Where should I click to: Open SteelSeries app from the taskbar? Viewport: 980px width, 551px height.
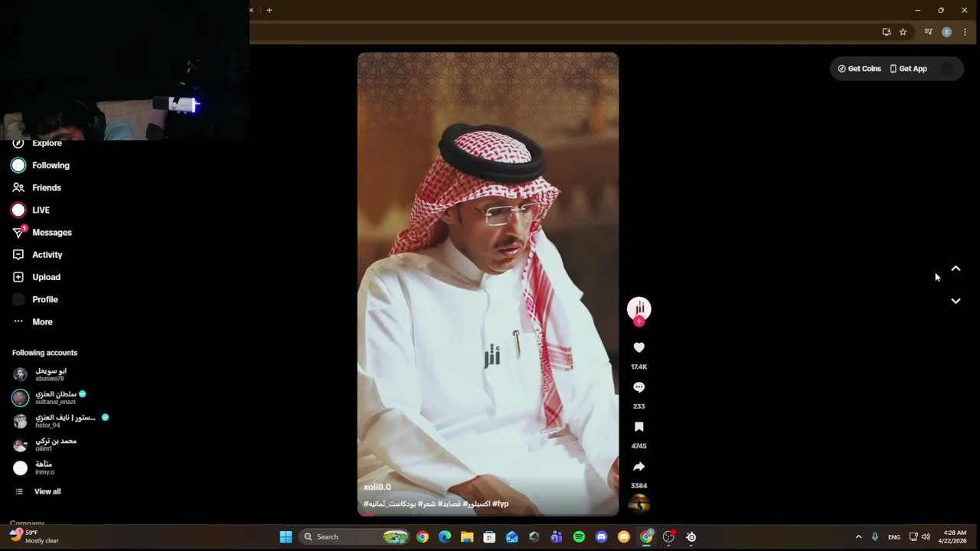tap(691, 537)
